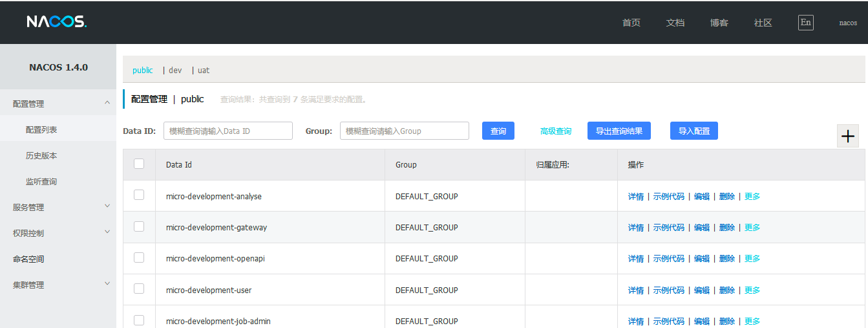Open 更多 menu for micro-development-openapi
This screenshot has width=868, height=328.
tap(752, 258)
